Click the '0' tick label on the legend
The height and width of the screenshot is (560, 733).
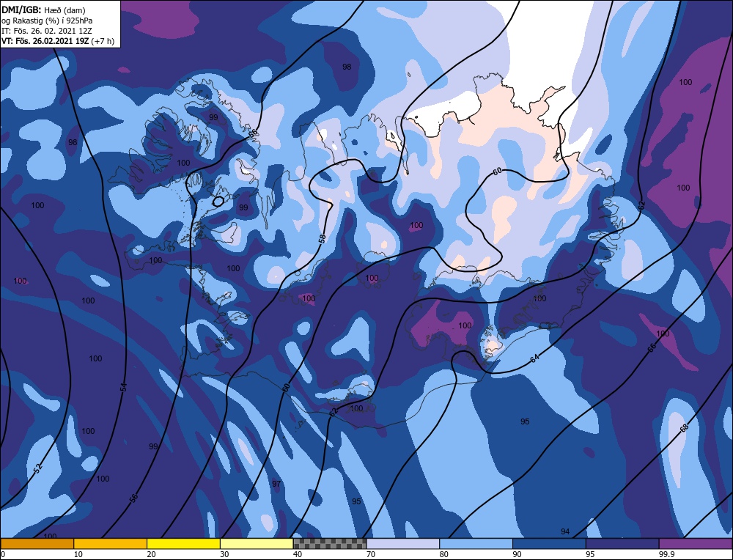[3, 554]
